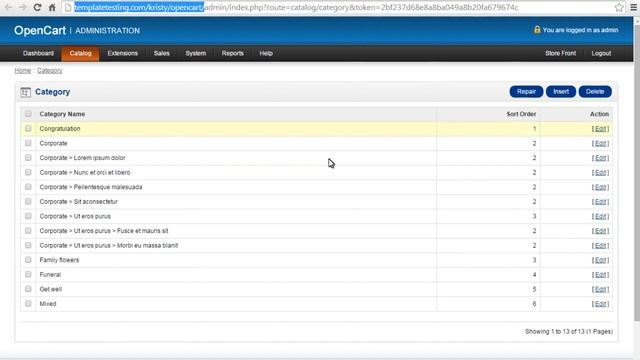Edit the Congratulation category

600,129
